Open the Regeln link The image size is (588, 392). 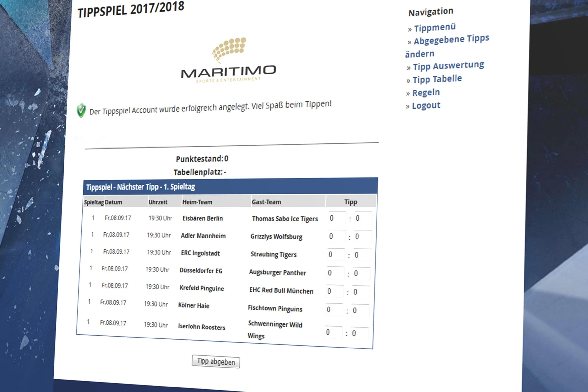pos(426,93)
